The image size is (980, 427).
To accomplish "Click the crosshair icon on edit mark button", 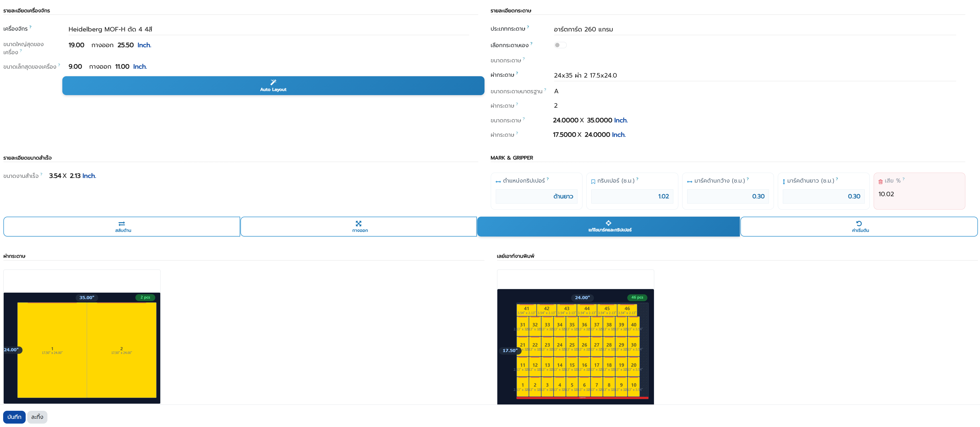I will click(608, 223).
